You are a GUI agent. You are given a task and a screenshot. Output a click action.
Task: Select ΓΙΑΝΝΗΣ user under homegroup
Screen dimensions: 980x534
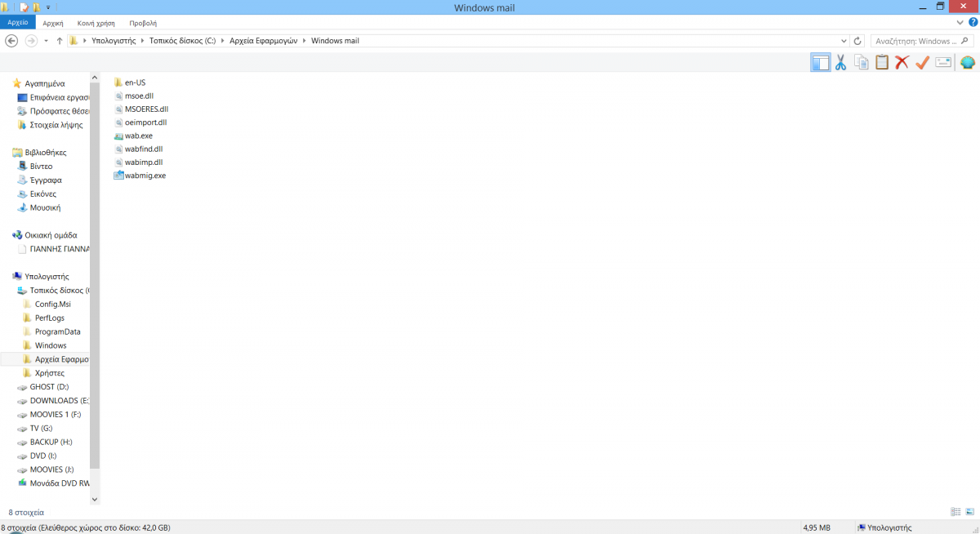pyautogui.click(x=54, y=249)
